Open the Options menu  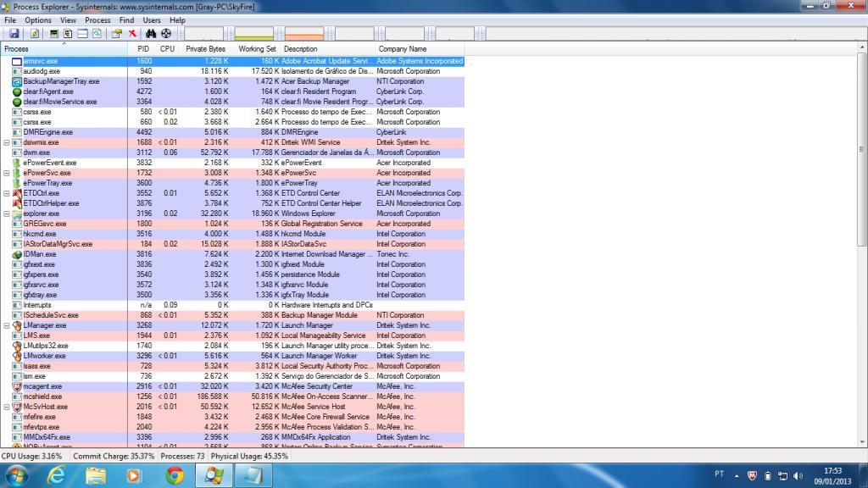tap(37, 20)
